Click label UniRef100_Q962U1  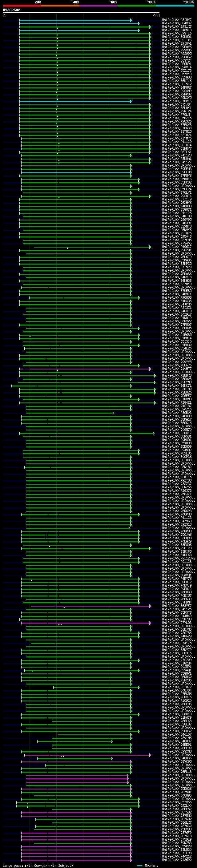tap(177, 250)
